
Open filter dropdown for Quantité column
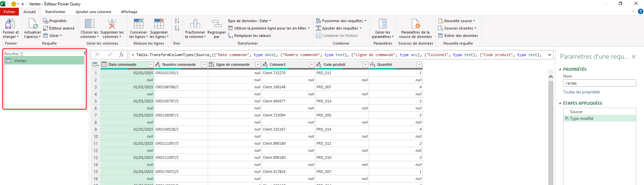419,64
